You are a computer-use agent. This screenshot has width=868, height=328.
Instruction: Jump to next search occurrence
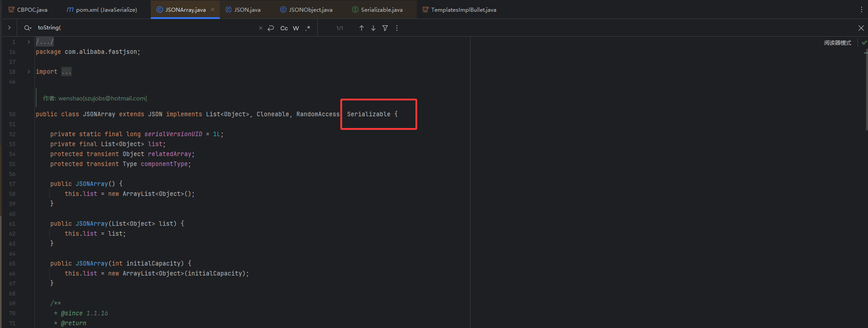click(373, 28)
